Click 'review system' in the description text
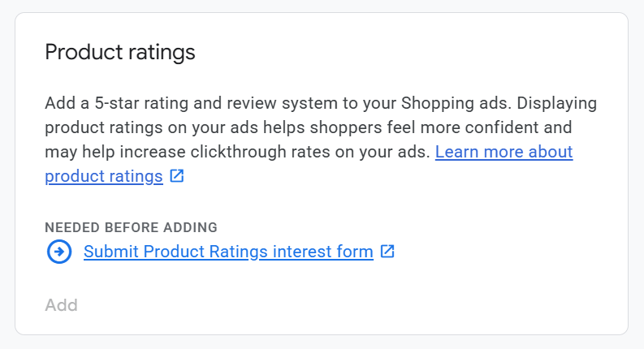This screenshot has height=349, width=644. coord(257,103)
